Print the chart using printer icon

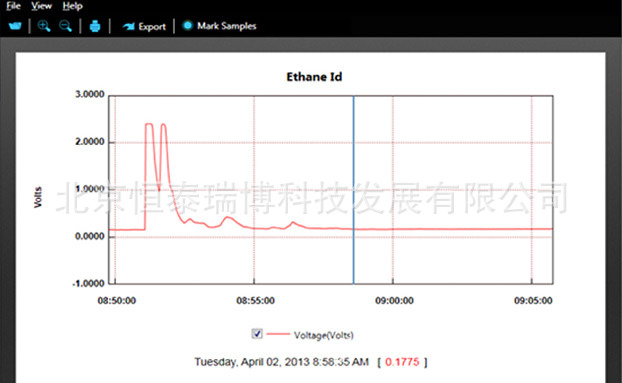[95, 26]
